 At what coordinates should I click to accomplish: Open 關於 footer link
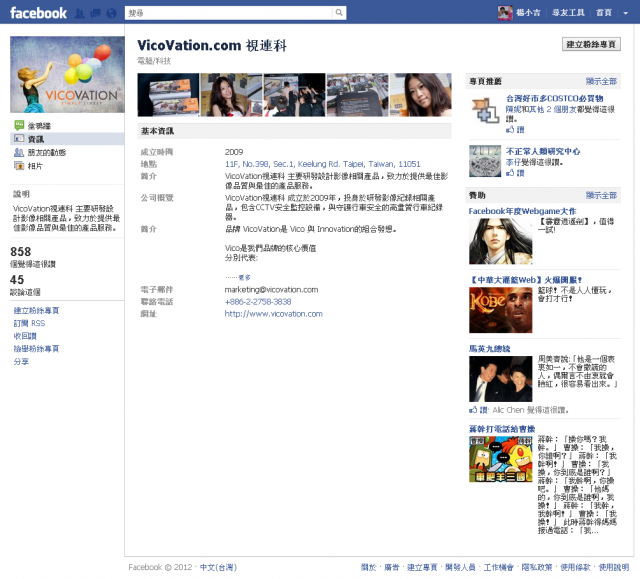[369, 567]
